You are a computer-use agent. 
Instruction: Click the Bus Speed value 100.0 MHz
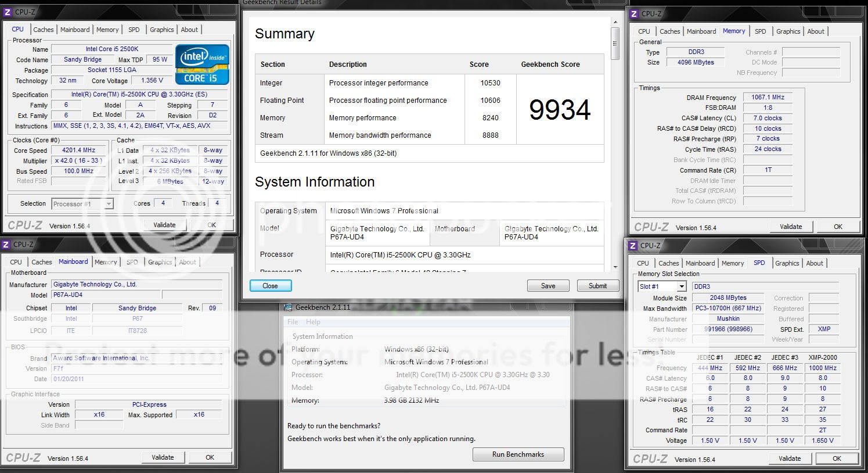coord(79,171)
